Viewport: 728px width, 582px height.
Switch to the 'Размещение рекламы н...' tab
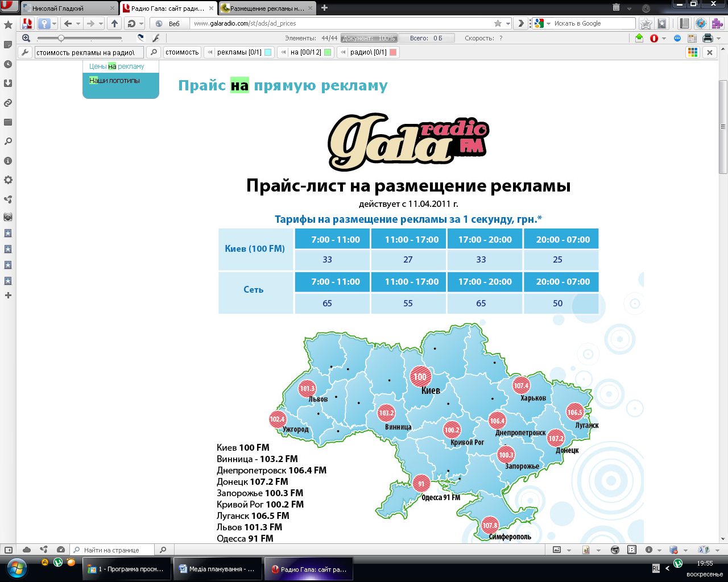click(x=268, y=9)
